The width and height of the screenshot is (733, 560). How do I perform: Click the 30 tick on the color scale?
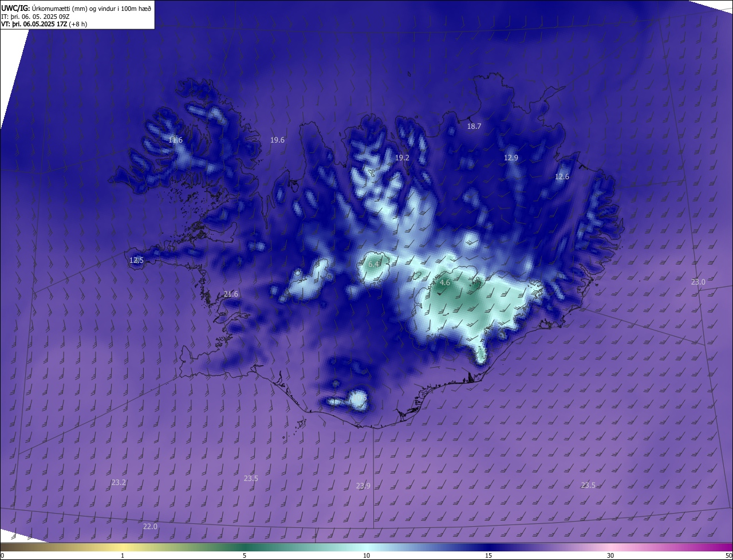(610, 556)
